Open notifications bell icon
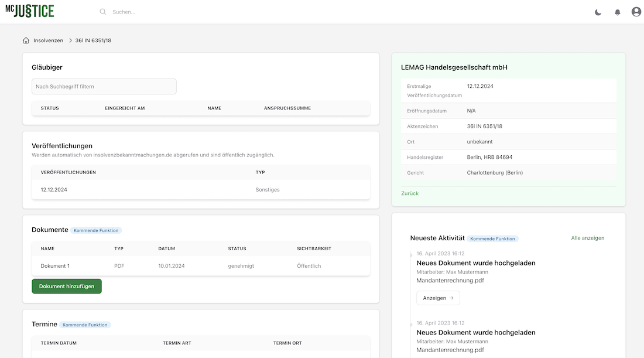 tap(617, 12)
